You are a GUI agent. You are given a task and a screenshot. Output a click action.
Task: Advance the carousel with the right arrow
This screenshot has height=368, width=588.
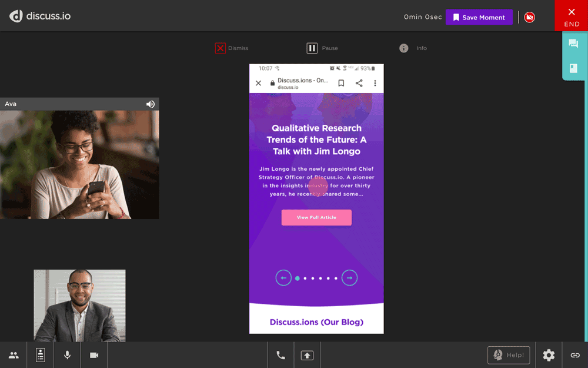tap(349, 277)
